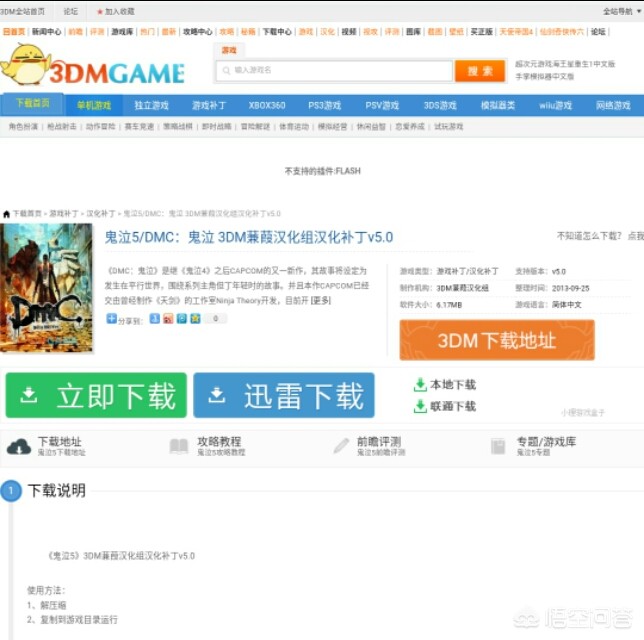The image size is (644, 640).
Task: Select the 动作冒险 category
Action: point(101,127)
